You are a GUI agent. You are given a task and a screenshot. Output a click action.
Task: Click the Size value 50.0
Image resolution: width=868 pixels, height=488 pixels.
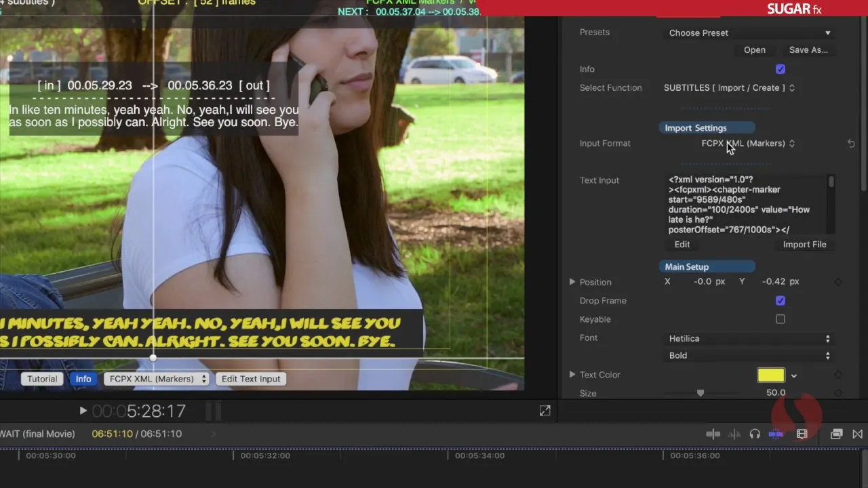pyautogui.click(x=776, y=393)
